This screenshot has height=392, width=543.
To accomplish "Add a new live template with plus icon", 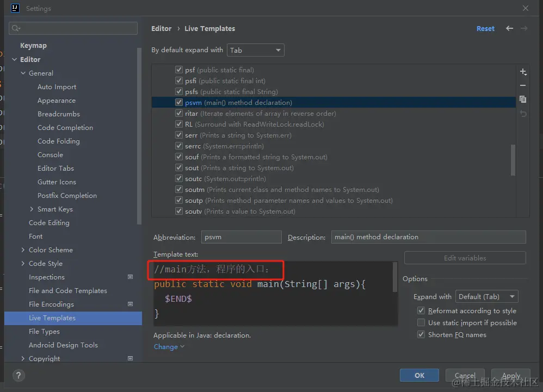I will [523, 72].
